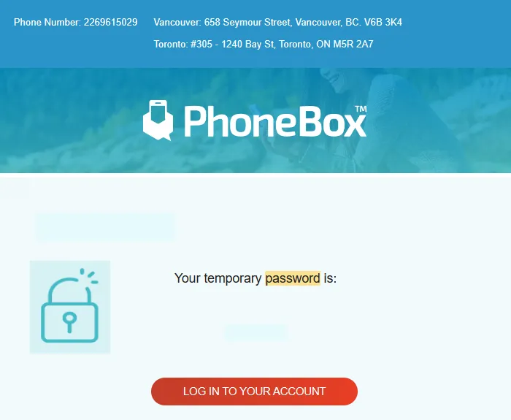Click the TM trademark symbol
Screen dimensions: 511x420
point(361,109)
